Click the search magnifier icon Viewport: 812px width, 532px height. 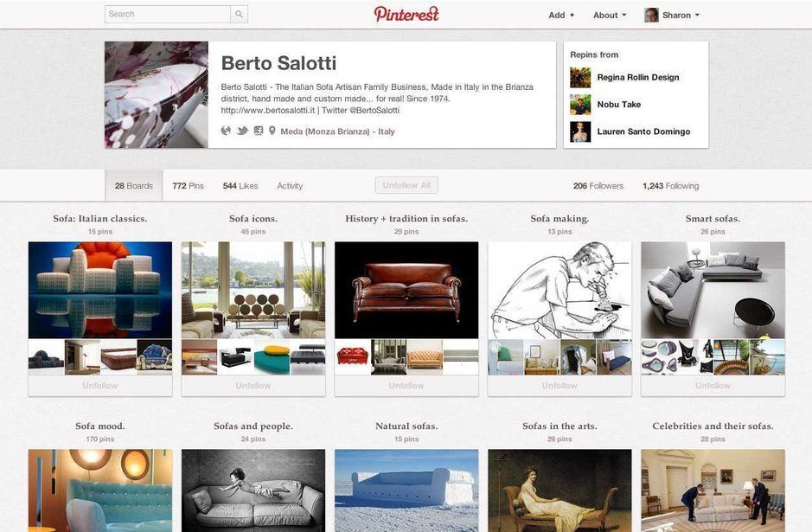pyautogui.click(x=239, y=15)
